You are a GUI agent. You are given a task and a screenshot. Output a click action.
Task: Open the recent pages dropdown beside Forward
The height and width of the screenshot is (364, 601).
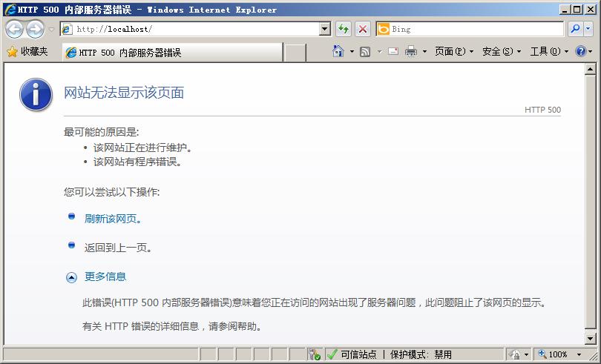[x=52, y=29]
